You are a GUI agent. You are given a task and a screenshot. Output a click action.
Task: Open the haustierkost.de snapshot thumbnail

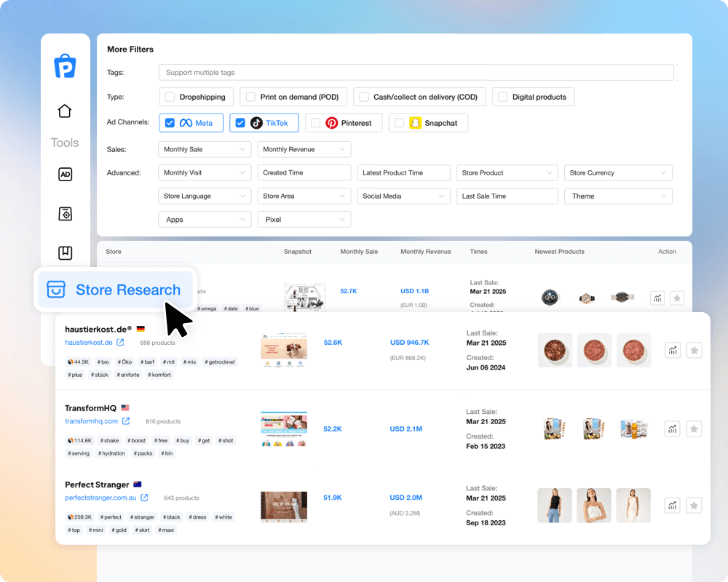(x=284, y=352)
